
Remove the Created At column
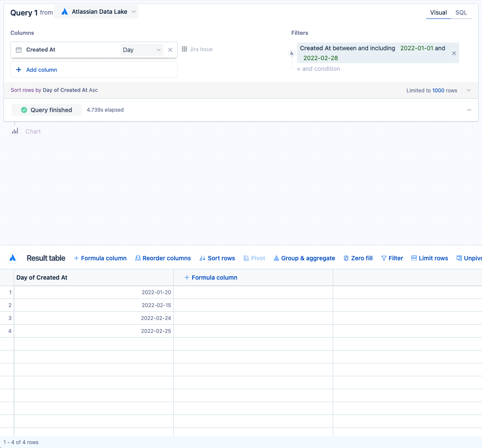click(x=170, y=50)
